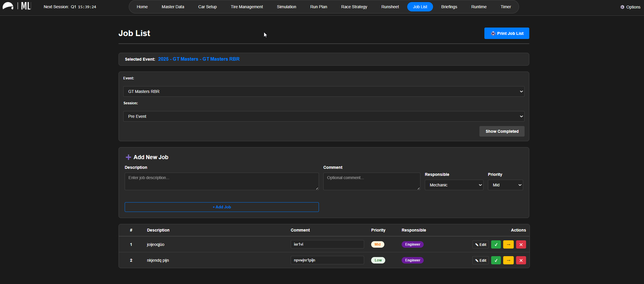This screenshot has height=284, width=644.
Task: Click the Responsible column header in table
Action: pyautogui.click(x=414, y=230)
